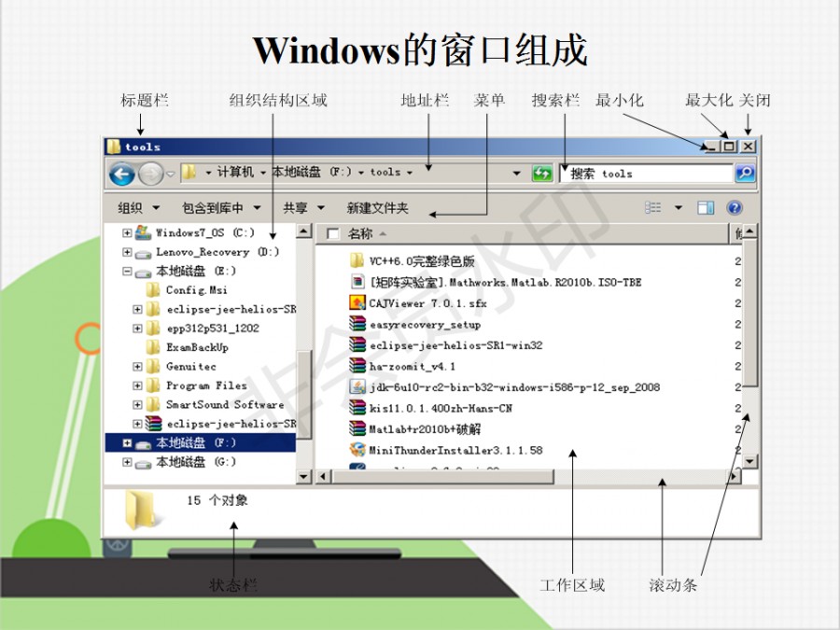Show the preview pane using its toolbar icon
This screenshot has height=630, width=840.
[706, 207]
